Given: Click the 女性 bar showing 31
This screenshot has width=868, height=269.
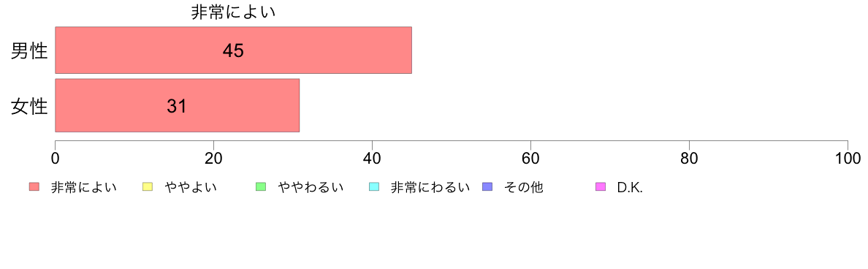Looking at the screenshot, I should click(x=177, y=105).
